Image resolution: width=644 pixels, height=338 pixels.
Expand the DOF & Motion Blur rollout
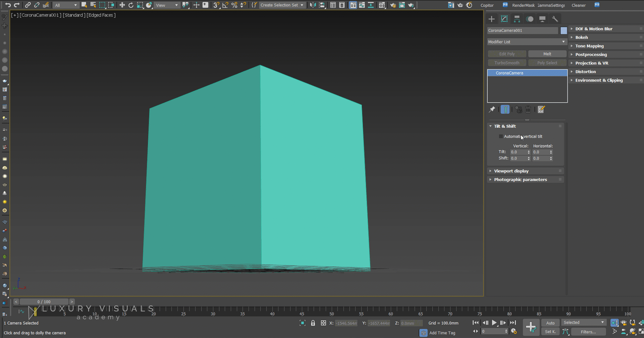(x=606, y=29)
